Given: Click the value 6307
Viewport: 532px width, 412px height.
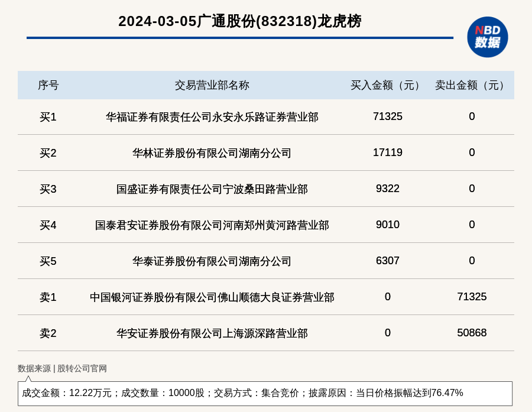Looking at the screenshot, I should (387, 261).
